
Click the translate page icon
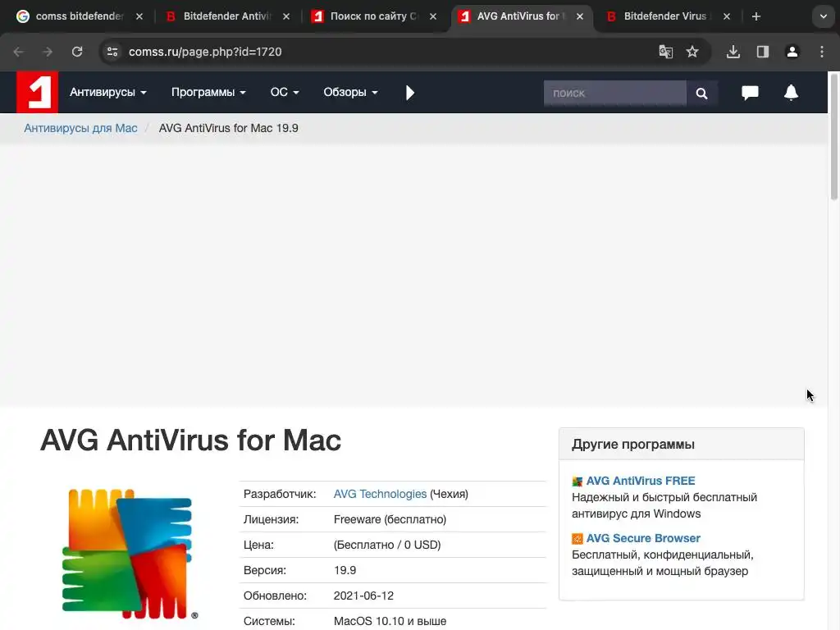(x=665, y=52)
